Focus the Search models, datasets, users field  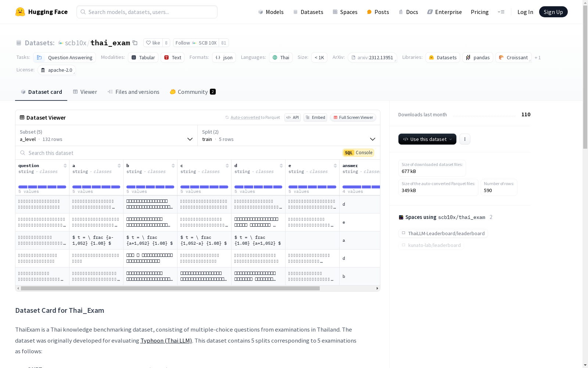coord(147,12)
